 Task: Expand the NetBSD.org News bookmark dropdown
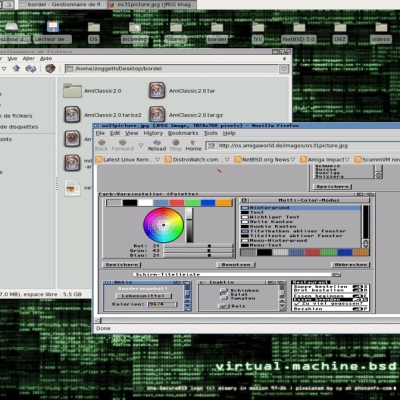[x=293, y=160]
